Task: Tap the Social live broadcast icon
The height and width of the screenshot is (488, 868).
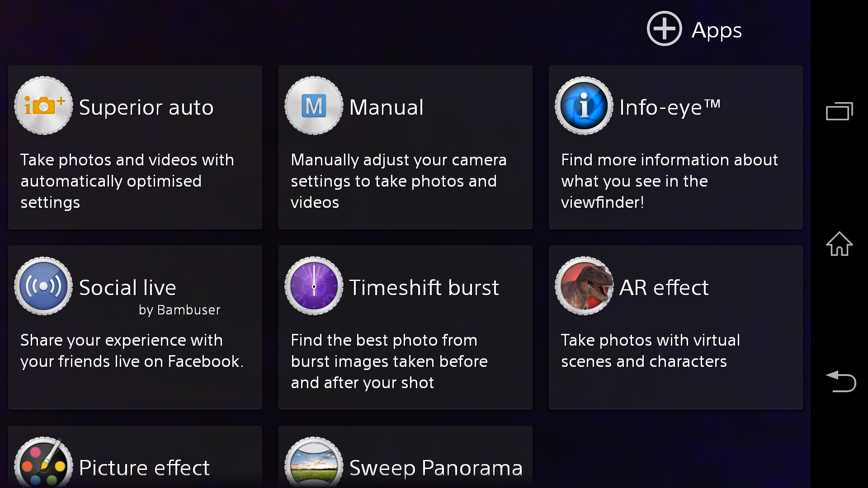Action: point(43,286)
